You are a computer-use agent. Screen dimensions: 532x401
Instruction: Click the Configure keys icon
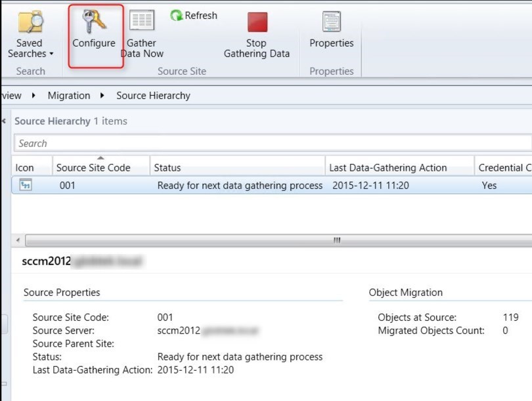[94, 22]
